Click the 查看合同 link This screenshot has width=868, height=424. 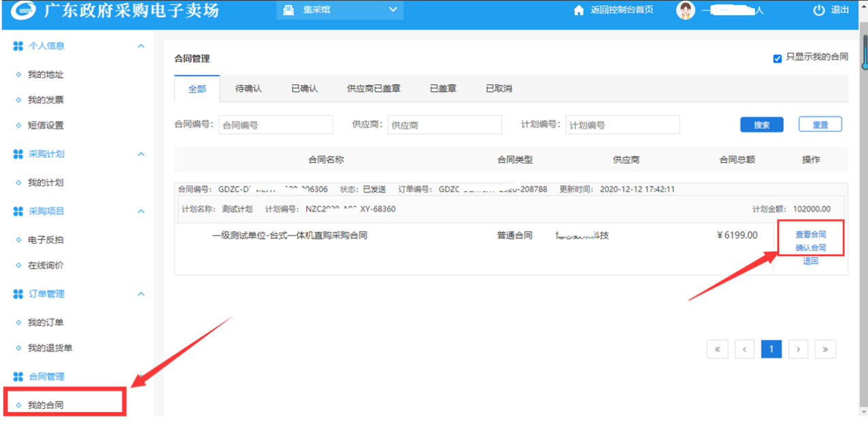click(x=810, y=234)
